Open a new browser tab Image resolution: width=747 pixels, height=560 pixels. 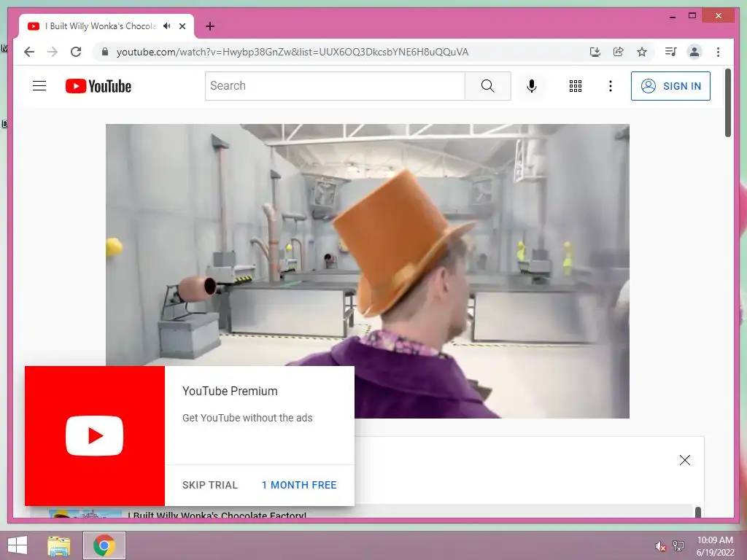tap(209, 26)
